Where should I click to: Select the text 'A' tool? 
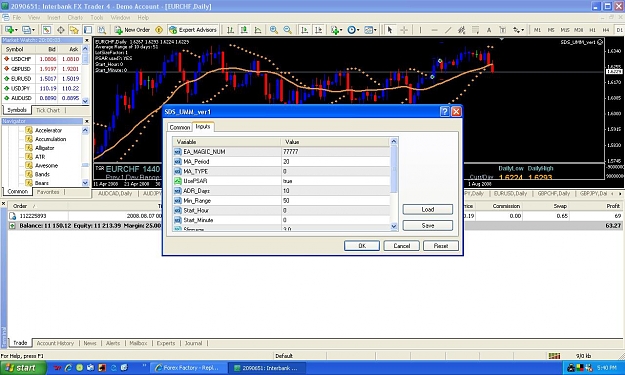pos(489,30)
